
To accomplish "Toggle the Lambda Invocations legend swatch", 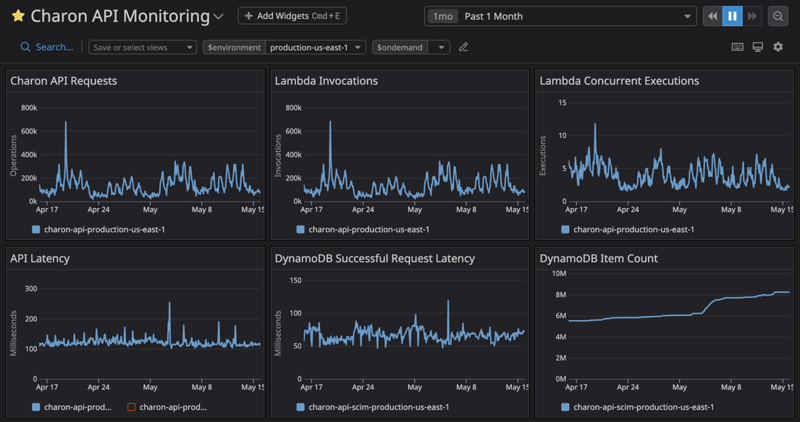I will click(301, 230).
